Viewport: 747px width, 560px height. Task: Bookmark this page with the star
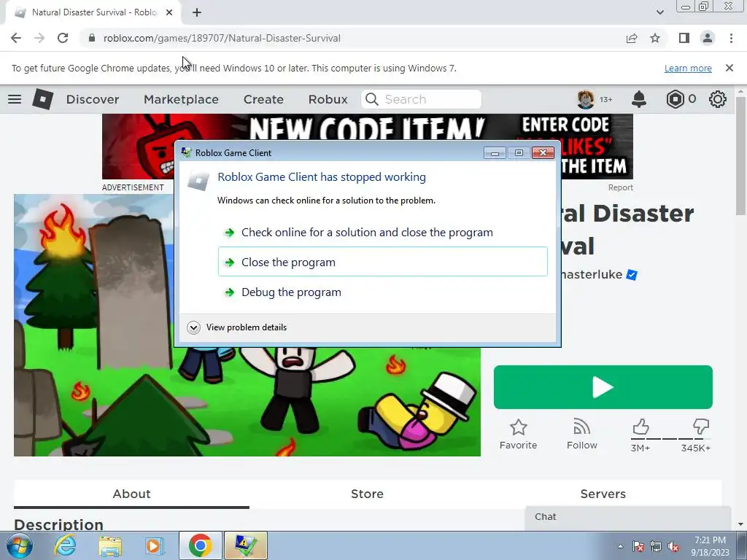[x=655, y=38]
